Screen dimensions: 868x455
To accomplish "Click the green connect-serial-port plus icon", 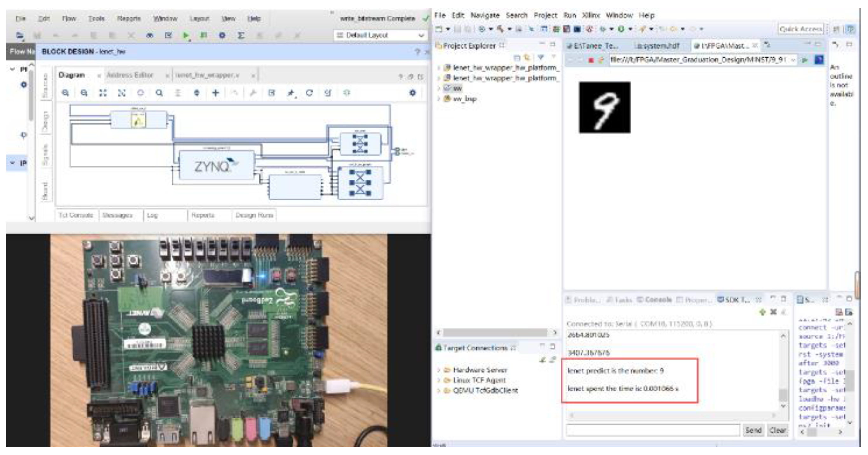I will 762,312.
